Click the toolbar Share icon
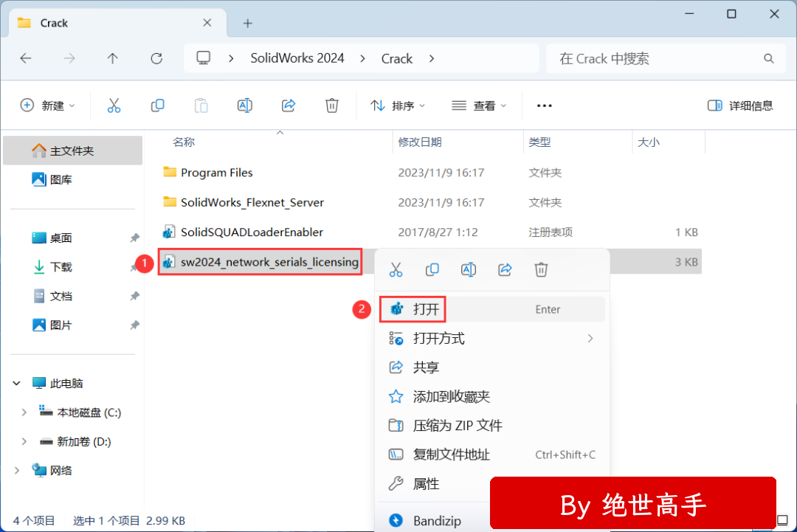The width and height of the screenshot is (797, 532). [x=289, y=106]
